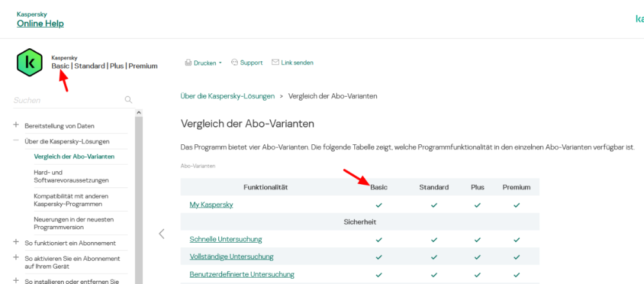Click the Support headset icon
The height and width of the screenshot is (284, 644).
coord(234,62)
